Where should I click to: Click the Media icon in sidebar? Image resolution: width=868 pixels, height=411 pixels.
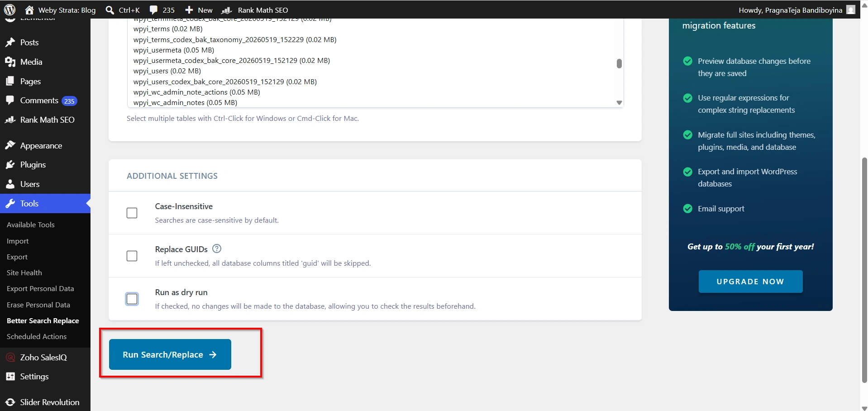pyautogui.click(x=10, y=62)
